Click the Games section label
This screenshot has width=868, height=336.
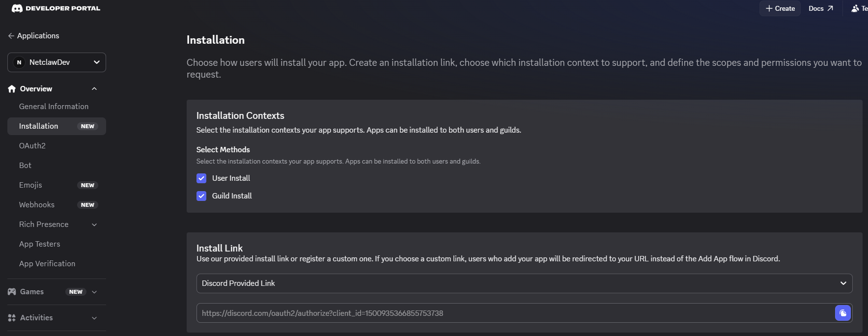coord(32,292)
